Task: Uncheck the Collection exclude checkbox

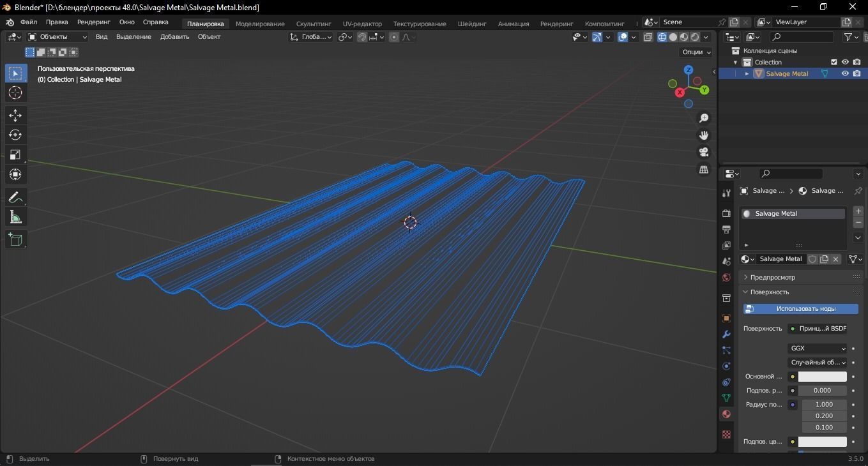Action: point(834,62)
